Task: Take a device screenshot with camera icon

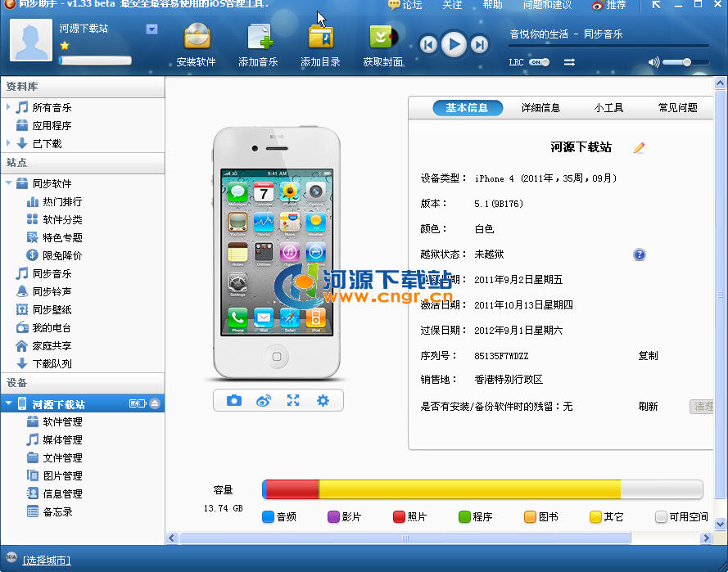Action: tap(234, 400)
